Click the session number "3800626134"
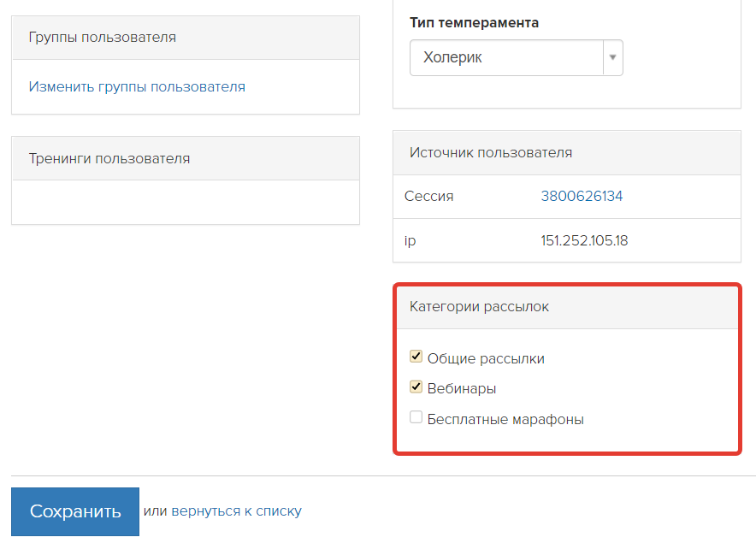The image size is (756, 549). click(x=582, y=196)
